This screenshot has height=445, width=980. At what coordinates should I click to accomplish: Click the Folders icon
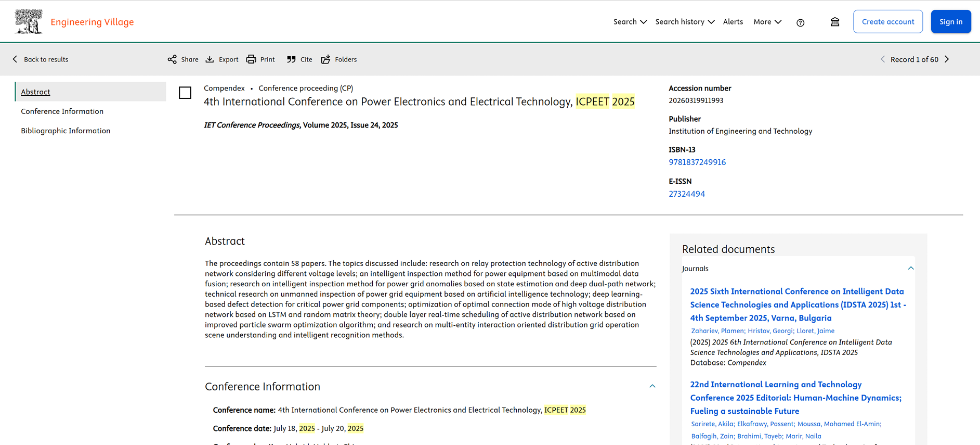(326, 59)
